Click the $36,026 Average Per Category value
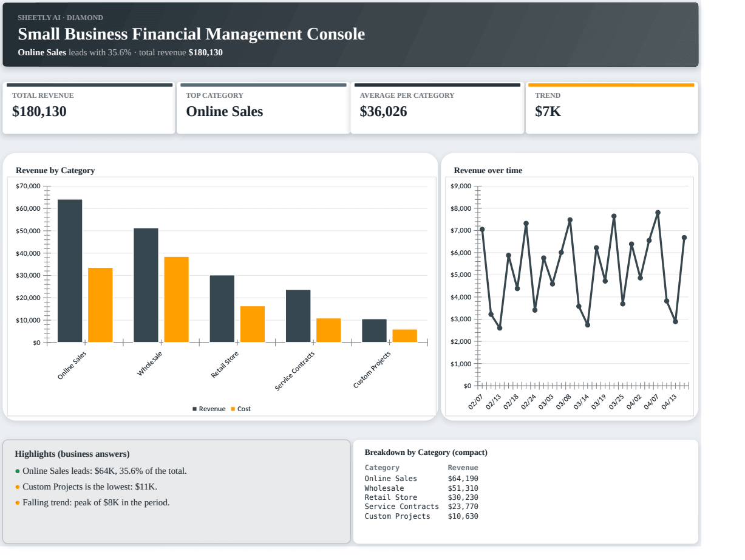 click(x=384, y=112)
